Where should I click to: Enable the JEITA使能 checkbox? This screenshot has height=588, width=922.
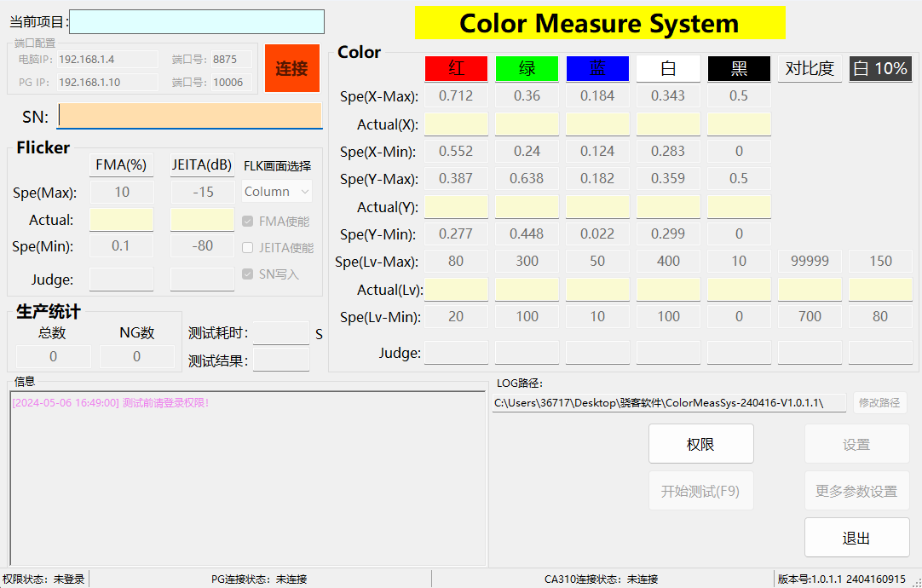click(x=248, y=248)
